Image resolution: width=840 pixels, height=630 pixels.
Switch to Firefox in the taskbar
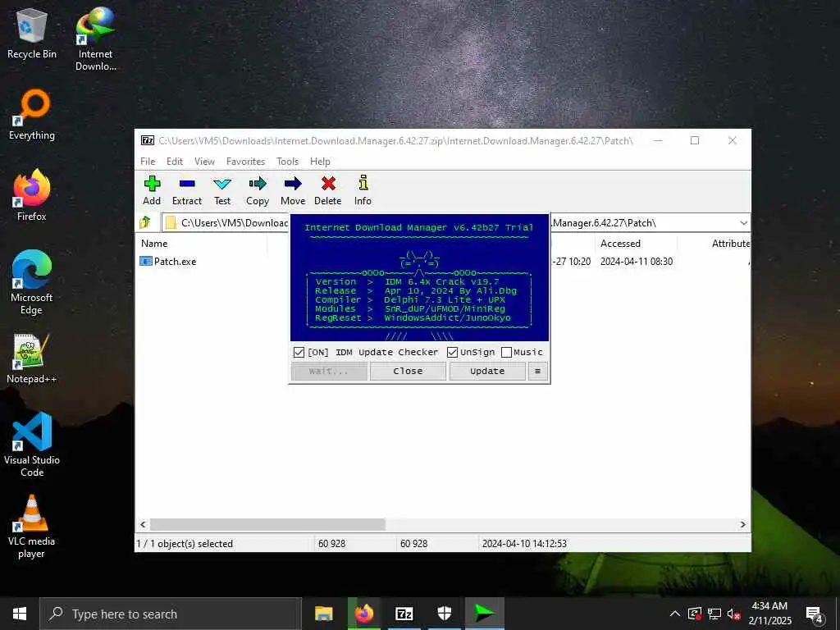364,614
